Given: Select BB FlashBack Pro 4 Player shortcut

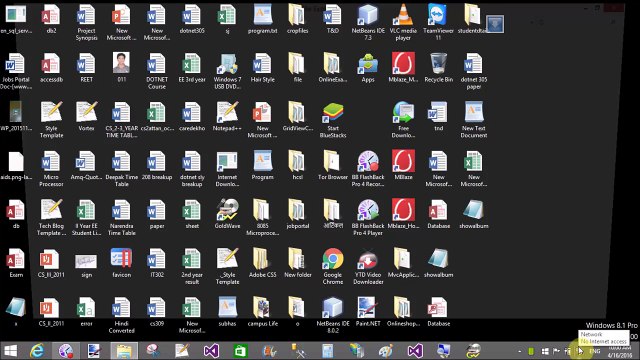Looking at the screenshot, I should [368, 211].
